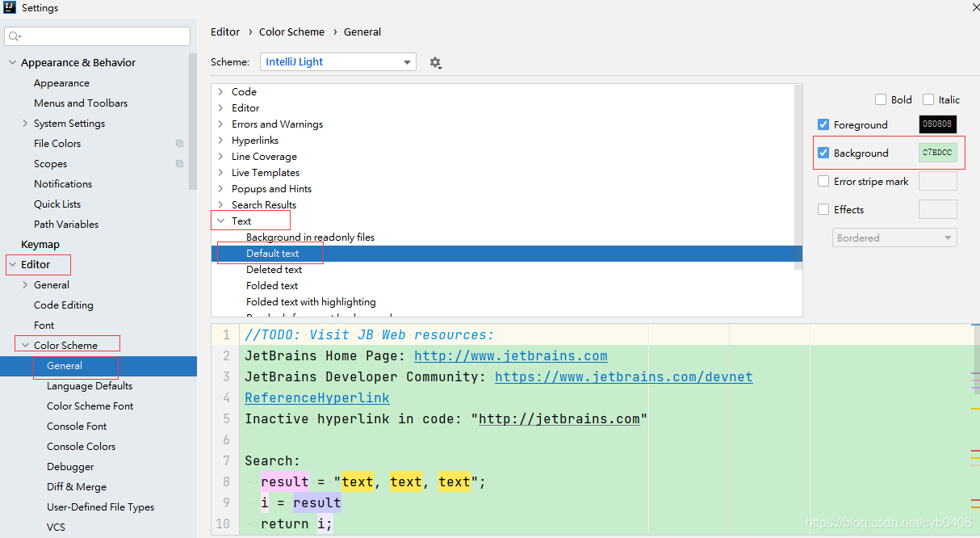Click the Effects color box
The width and height of the screenshot is (980, 538).
938,209
